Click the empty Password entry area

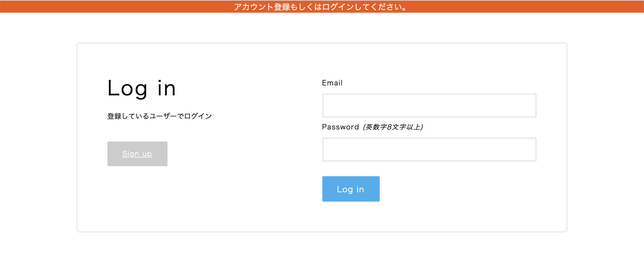(x=429, y=149)
